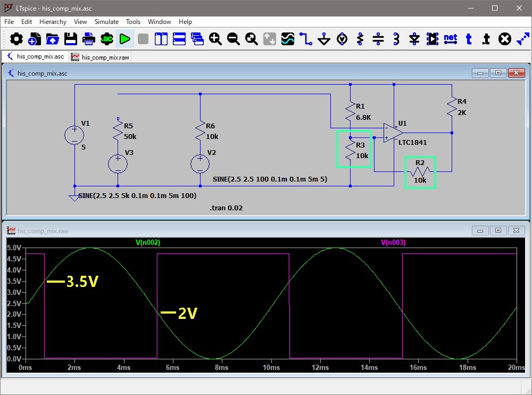This screenshot has height=395, width=532.
Task: Click the 2.5V vertical axis label
Action: pos(14,303)
